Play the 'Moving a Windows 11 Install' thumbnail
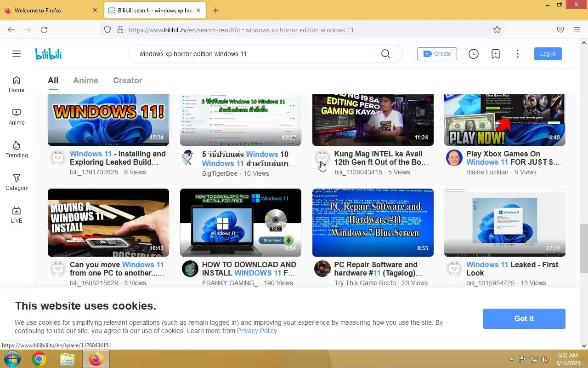Image resolution: width=588 pixels, height=368 pixels. [108, 223]
